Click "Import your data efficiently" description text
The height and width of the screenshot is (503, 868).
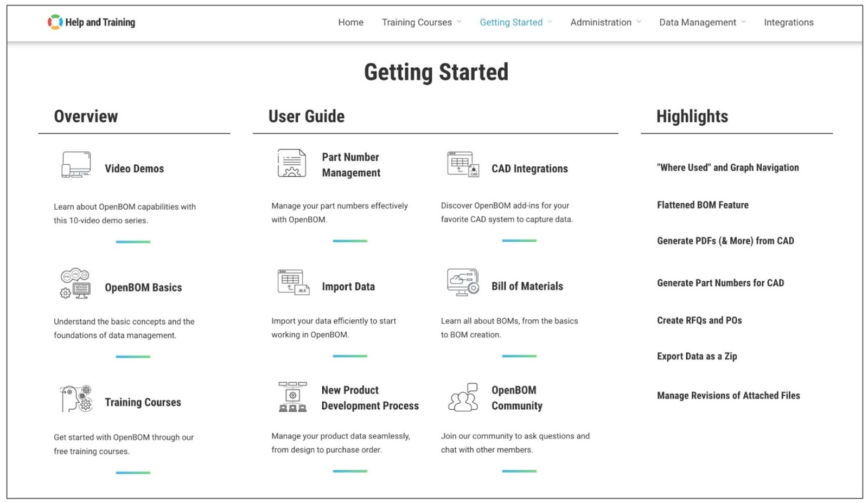334,328
